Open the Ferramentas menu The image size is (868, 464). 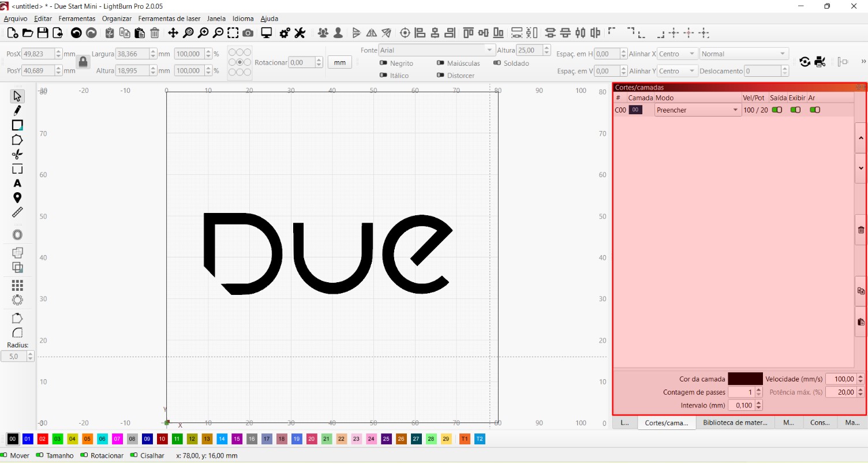[77, 18]
